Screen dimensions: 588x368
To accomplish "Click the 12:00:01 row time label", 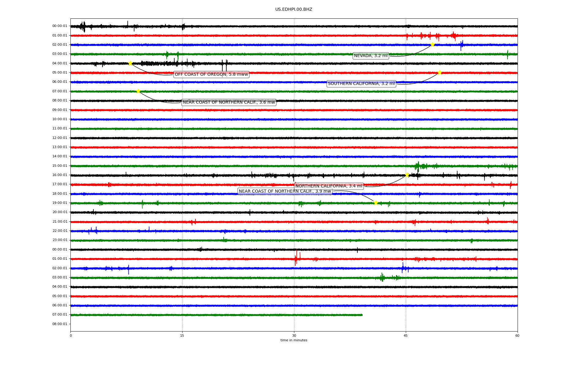I will coord(60,138).
